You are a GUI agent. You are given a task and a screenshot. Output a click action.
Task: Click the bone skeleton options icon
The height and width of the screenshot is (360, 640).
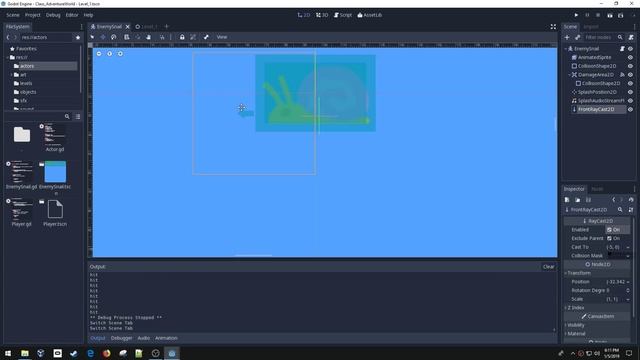pos(206,37)
